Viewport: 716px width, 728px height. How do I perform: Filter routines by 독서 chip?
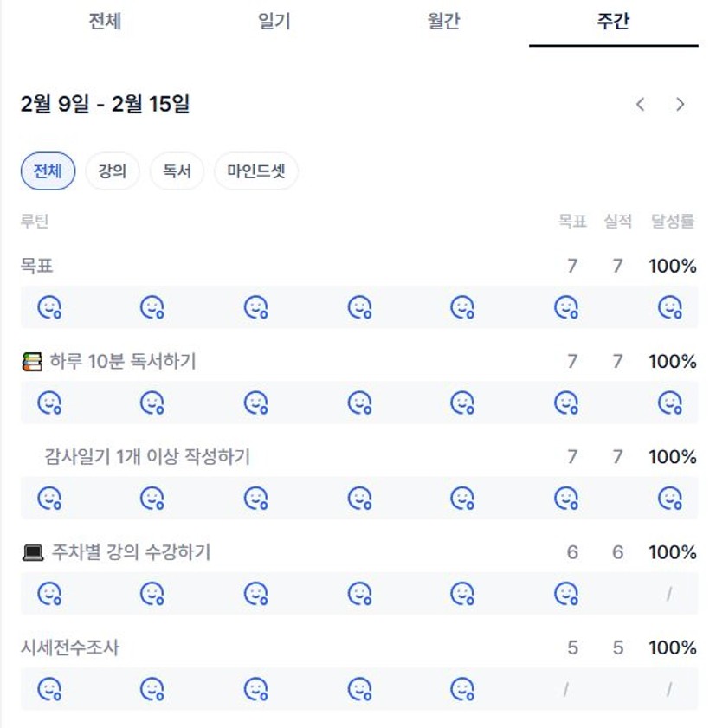click(x=177, y=171)
